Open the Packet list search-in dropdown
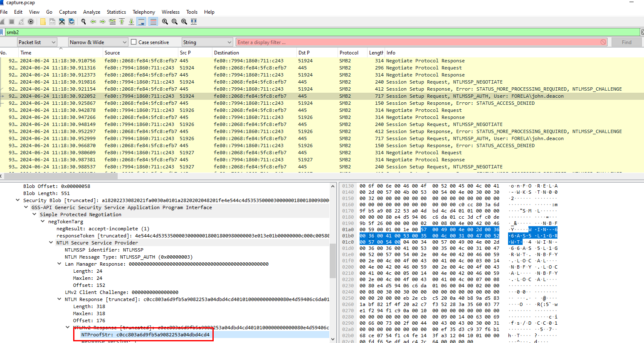The width and height of the screenshot is (644, 343). point(37,42)
